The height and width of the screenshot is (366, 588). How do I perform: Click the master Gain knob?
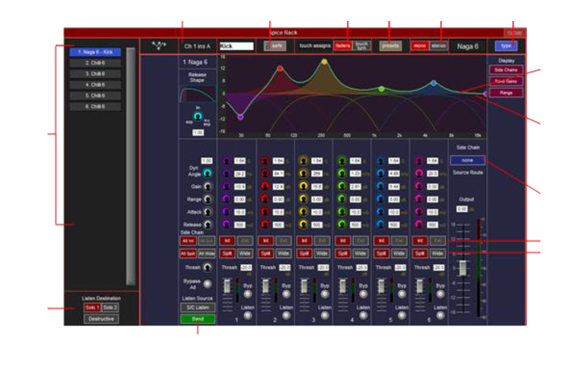tap(207, 186)
